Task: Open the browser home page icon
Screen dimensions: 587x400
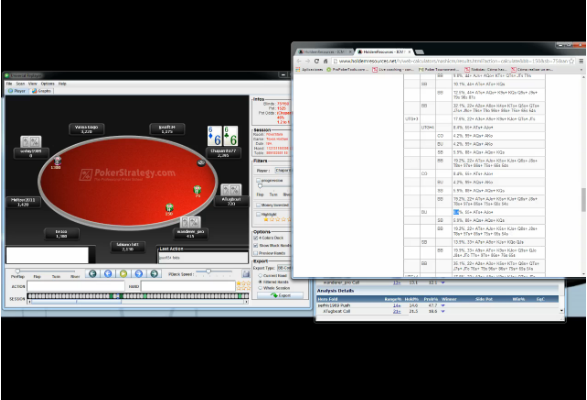Action: pos(326,61)
